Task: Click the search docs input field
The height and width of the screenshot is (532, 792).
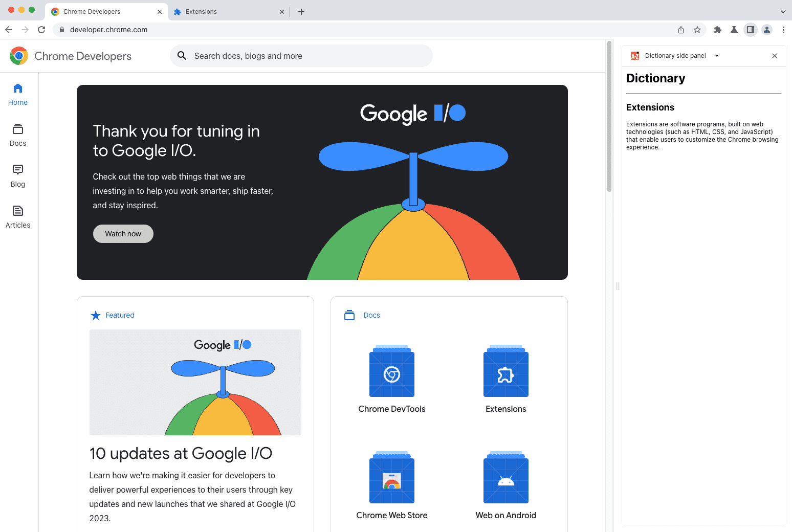Action: [x=301, y=56]
